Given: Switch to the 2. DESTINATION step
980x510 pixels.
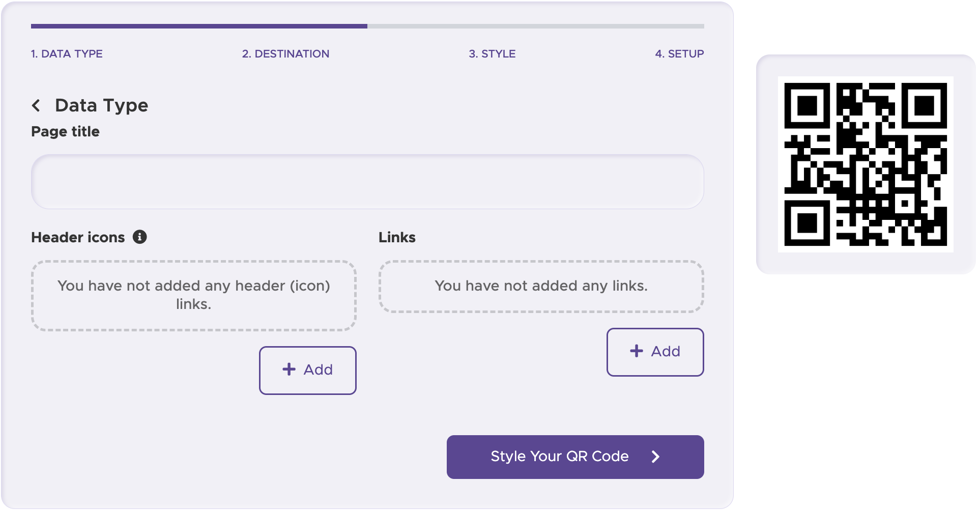Looking at the screenshot, I should pyautogui.click(x=285, y=53).
